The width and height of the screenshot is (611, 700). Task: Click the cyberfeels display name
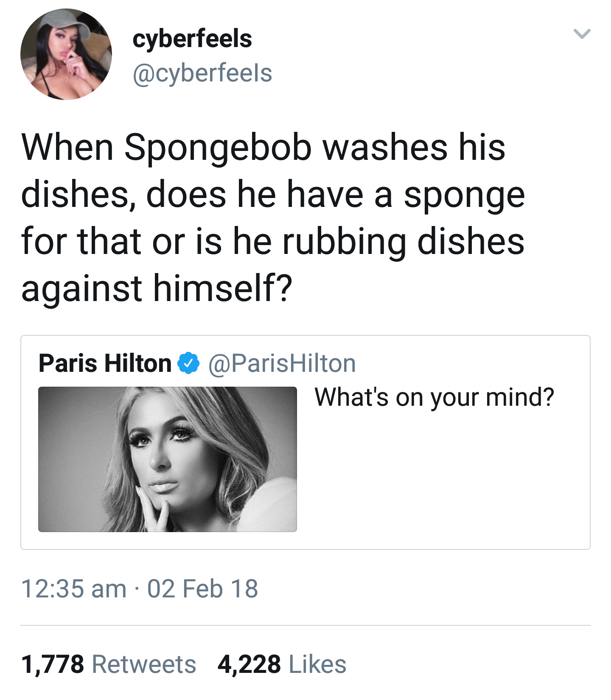pyautogui.click(x=192, y=39)
